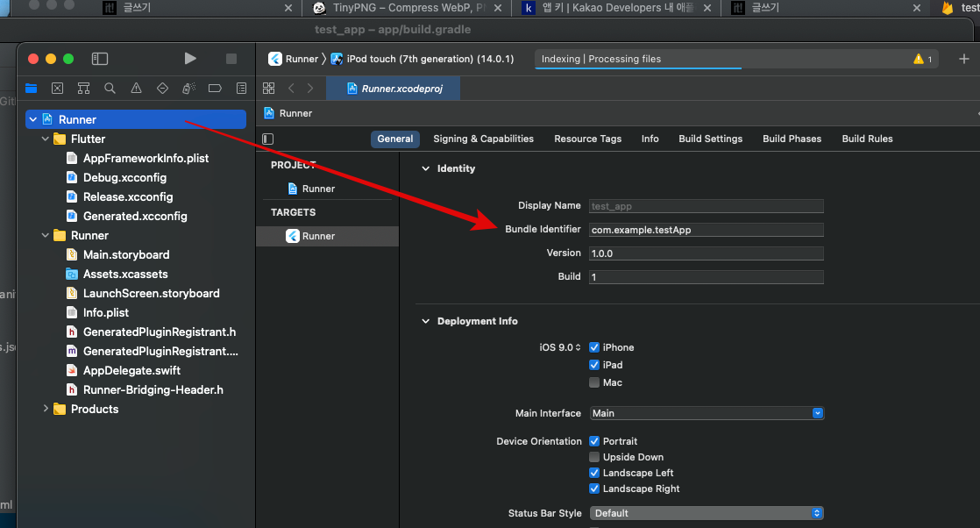Hide the project and targets list panel
This screenshot has height=528, width=980.
[x=268, y=139]
